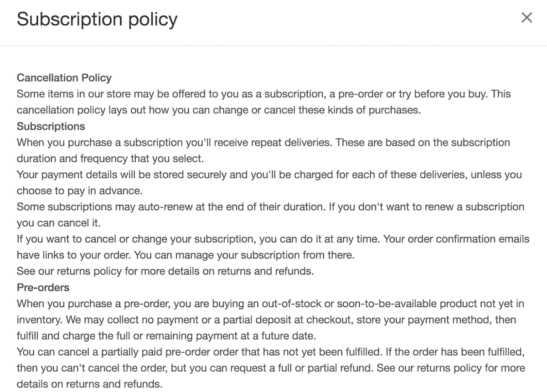The height and width of the screenshot is (392, 547).
Task: Click the sentence 'See our returns policy for more details on returns and refunds.' under Subscriptions
Action: coord(165,271)
